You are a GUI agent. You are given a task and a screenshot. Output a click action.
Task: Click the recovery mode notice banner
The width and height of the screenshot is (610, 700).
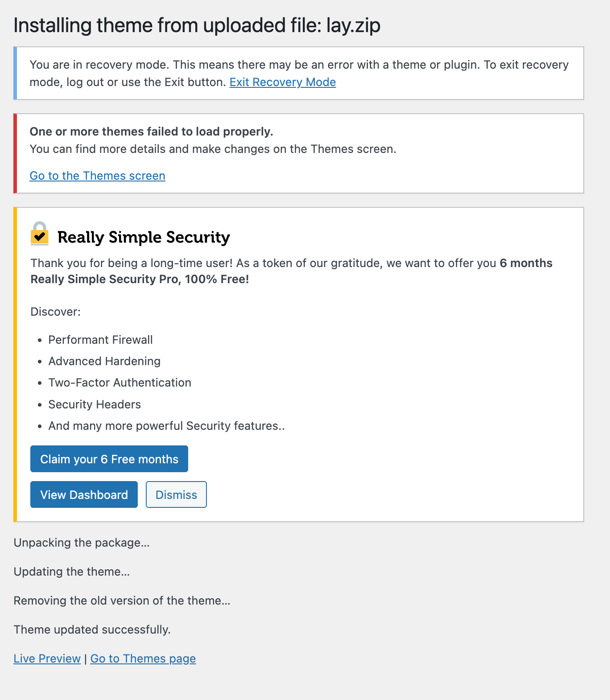pyautogui.click(x=299, y=73)
